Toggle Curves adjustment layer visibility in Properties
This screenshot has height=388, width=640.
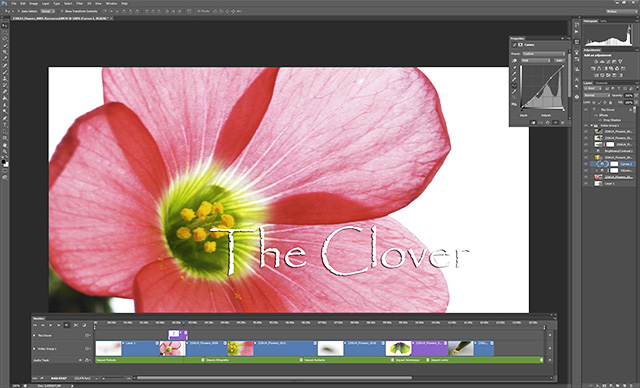556,122
